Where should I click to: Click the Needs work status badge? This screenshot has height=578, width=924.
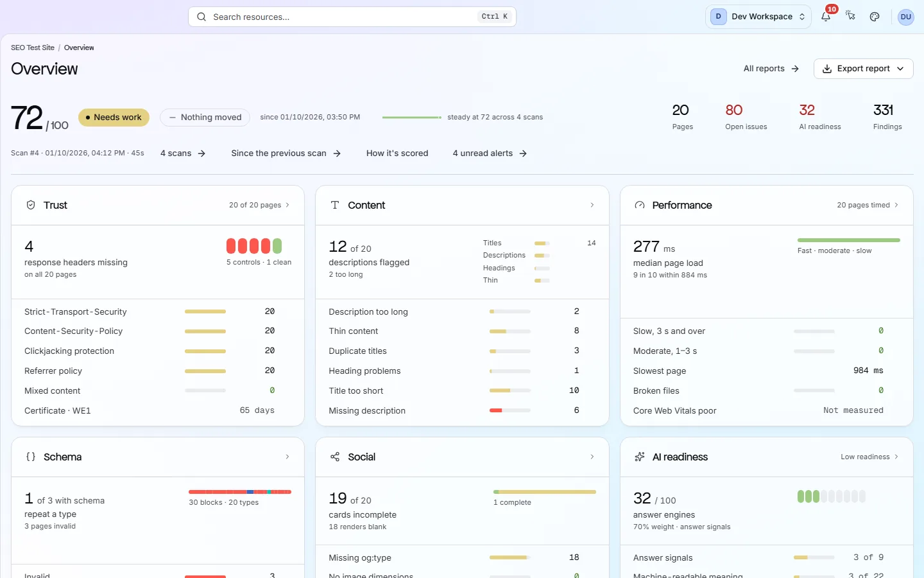coord(114,118)
